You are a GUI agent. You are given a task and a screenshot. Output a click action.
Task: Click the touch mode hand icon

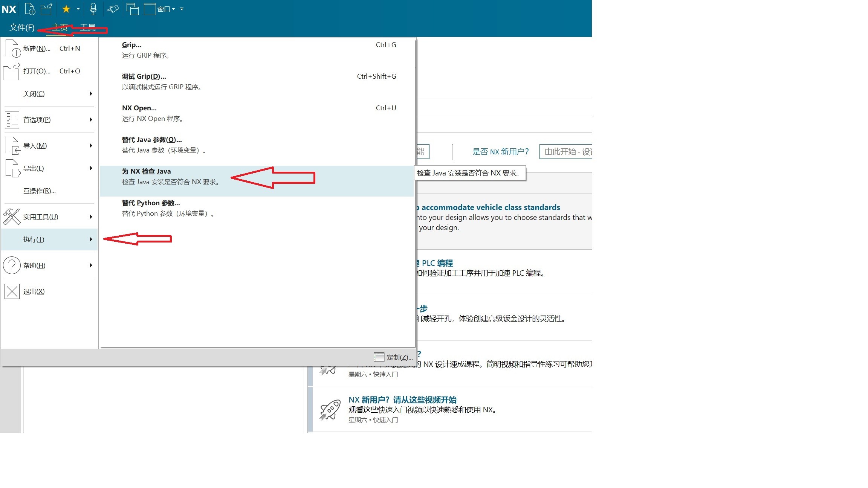click(113, 9)
